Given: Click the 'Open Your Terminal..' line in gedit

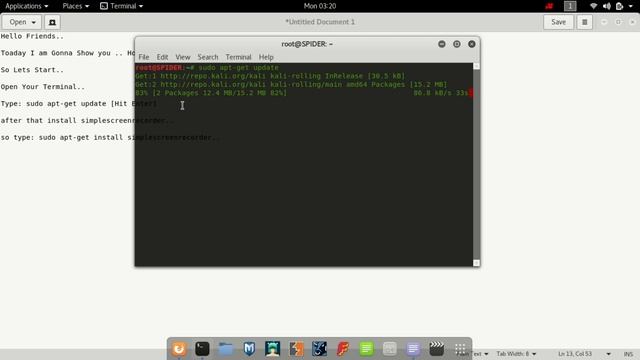Looking at the screenshot, I should click(43, 87).
